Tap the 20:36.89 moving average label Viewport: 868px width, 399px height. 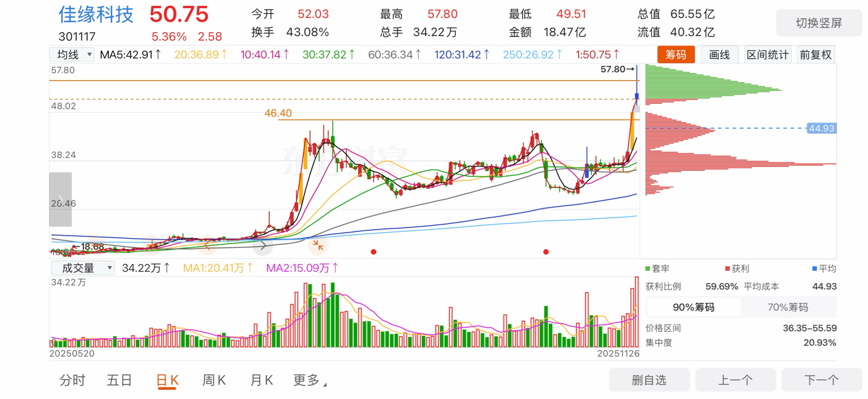pyautogui.click(x=201, y=55)
